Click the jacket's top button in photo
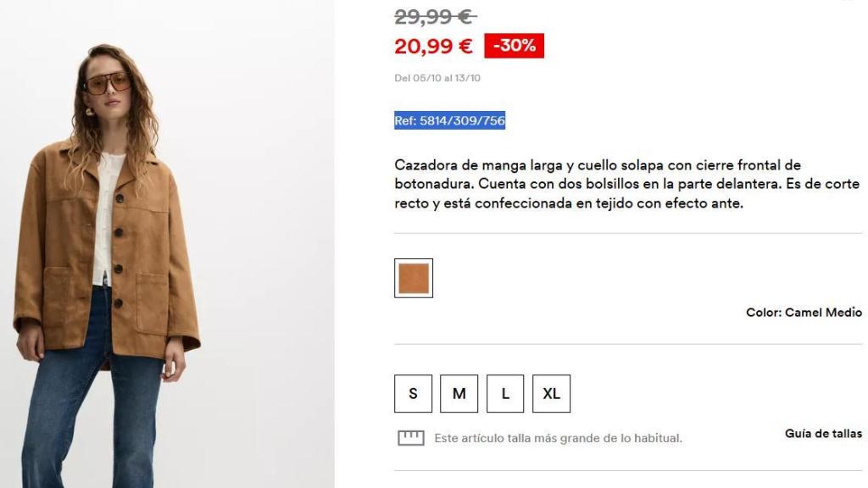The height and width of the screenshot is (488, 868). [120, 198]
